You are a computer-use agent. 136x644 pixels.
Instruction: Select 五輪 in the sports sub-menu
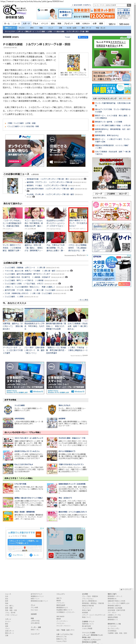(x=60, y=28)
